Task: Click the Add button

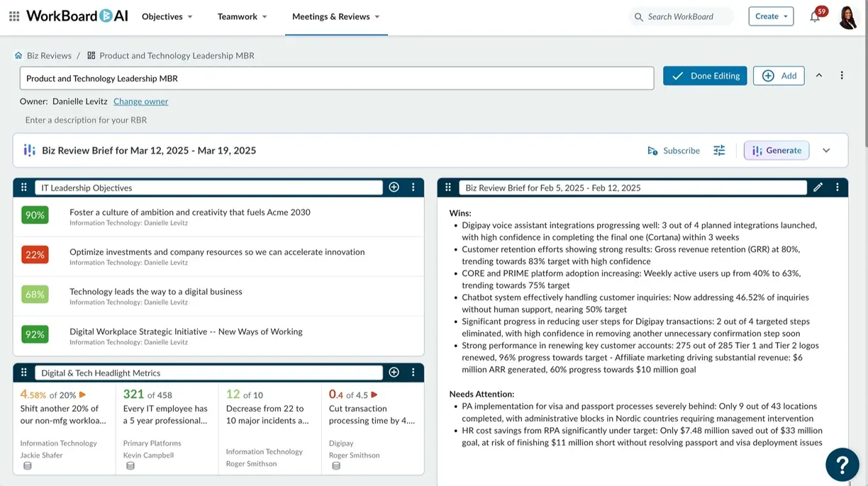Action: pos(779,76)
